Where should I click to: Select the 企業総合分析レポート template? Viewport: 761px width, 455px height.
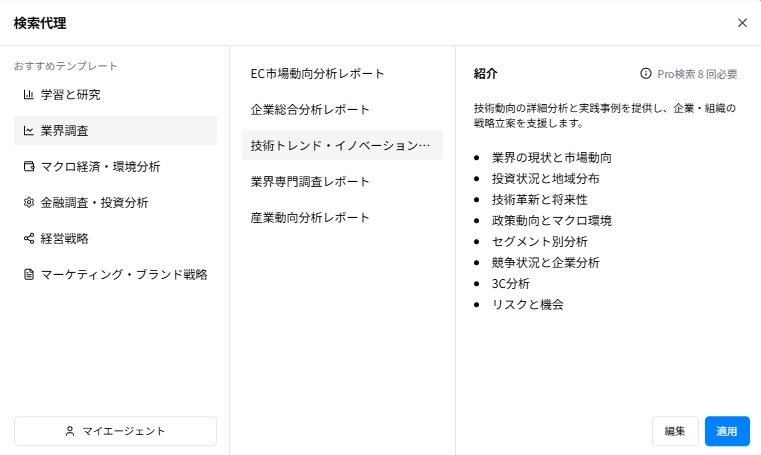pyautogui.click(x=310, y=110)
